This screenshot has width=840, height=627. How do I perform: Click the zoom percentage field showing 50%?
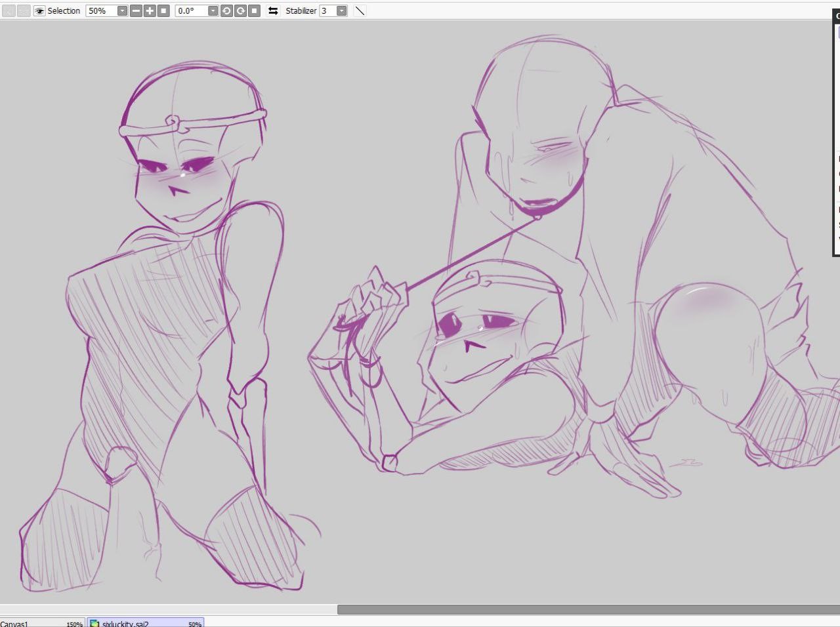pos(101,11)
